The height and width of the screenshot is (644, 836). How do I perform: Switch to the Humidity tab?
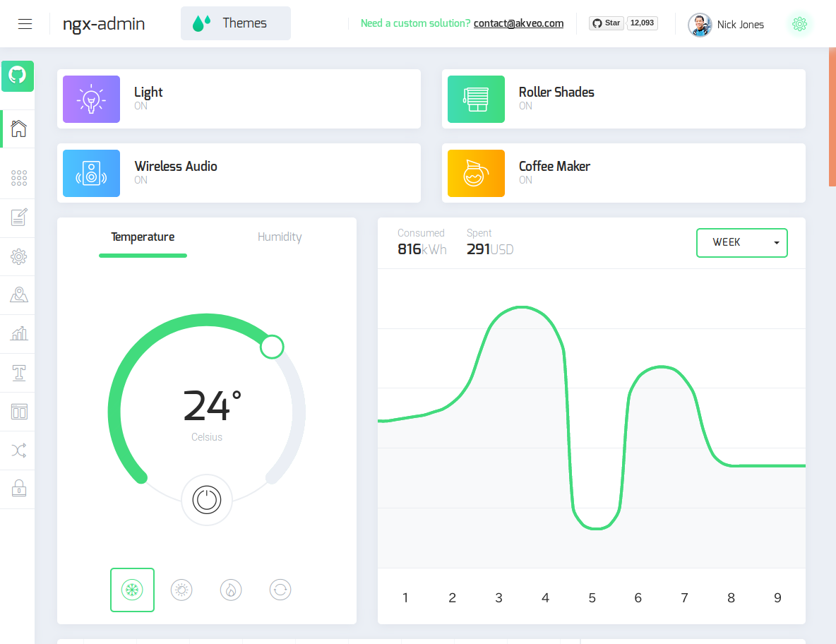point(280,237)
